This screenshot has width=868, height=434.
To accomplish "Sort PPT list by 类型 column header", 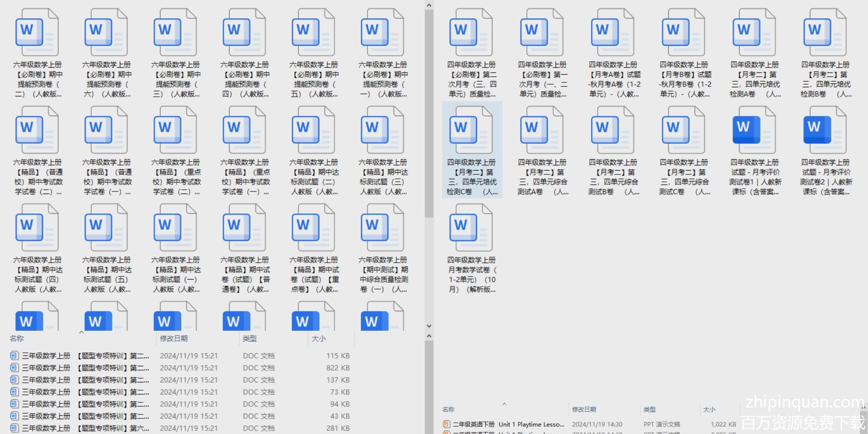I will click(x=649, y=409).
